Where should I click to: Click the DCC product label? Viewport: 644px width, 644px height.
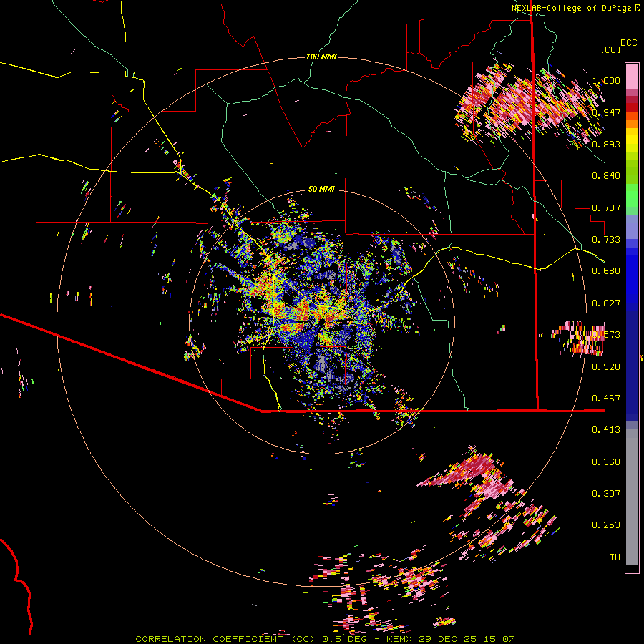tap(628, 43)
